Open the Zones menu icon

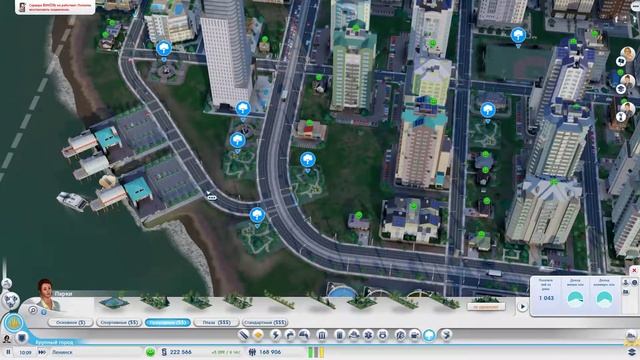[x=258, y=335]
